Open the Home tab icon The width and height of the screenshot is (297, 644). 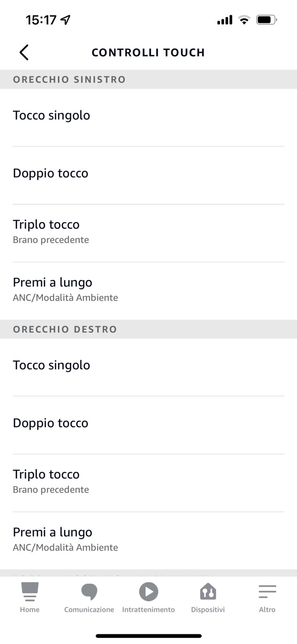coord(30,591)
